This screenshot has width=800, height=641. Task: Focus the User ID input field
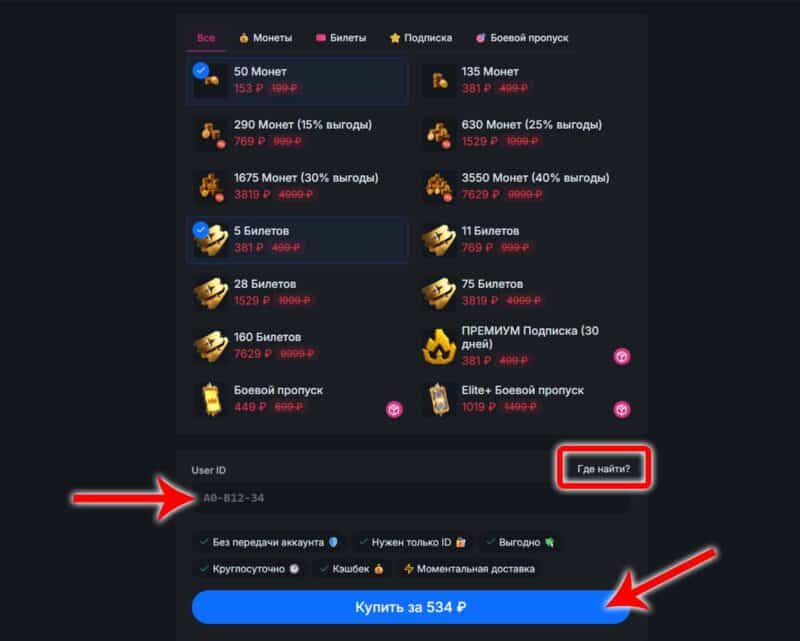[411, 498]
